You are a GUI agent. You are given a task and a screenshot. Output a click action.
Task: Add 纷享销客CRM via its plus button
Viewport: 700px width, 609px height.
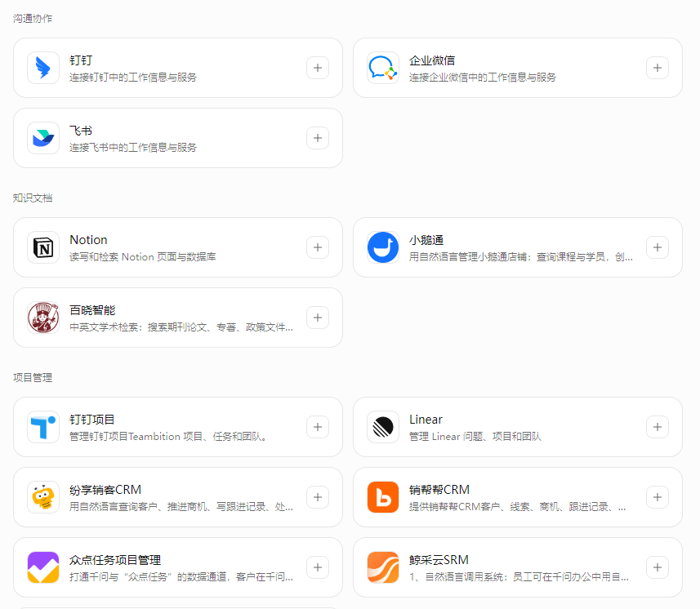[318, 497]
